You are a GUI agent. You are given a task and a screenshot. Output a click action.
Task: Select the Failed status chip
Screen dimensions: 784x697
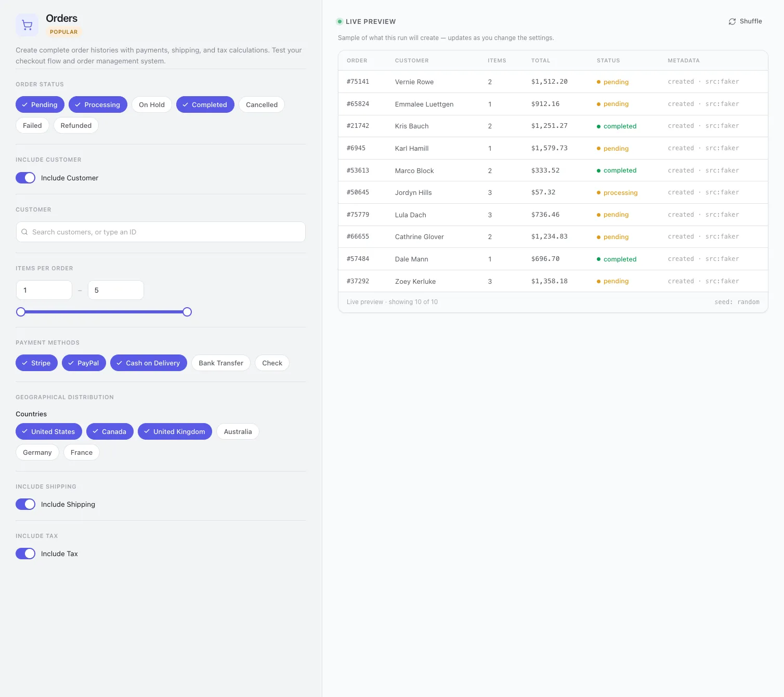coord(32,125)
